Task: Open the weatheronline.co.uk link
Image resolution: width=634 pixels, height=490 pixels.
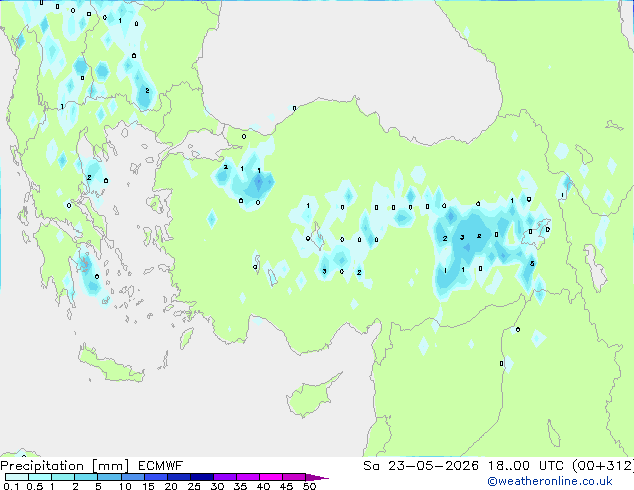Action: tap(549, 481)
